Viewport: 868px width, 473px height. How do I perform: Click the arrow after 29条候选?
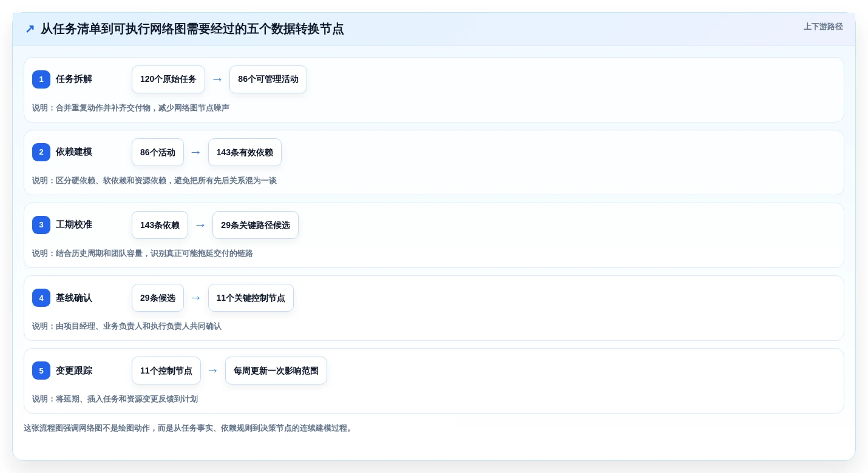pos(196,298)
